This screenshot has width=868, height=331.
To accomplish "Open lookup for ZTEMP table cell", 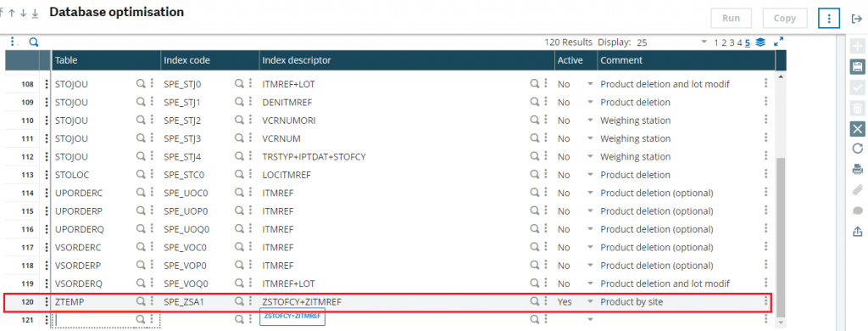I will point(142,301).
